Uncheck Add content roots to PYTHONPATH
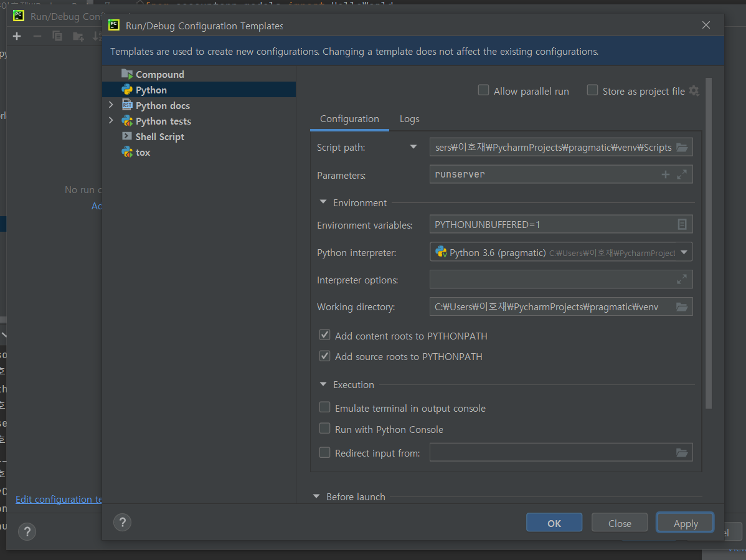The image size is (746, 560). coord(324,335)
